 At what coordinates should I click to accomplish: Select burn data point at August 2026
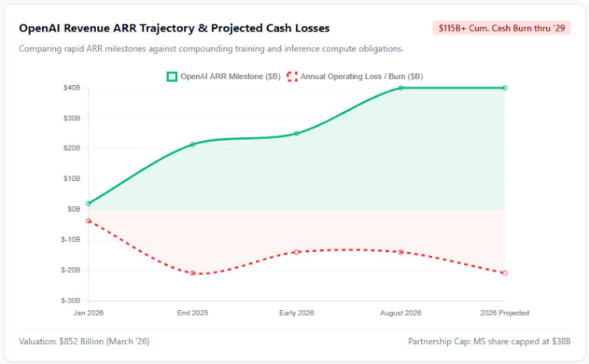pyautogui.click(x=401, y=252)
